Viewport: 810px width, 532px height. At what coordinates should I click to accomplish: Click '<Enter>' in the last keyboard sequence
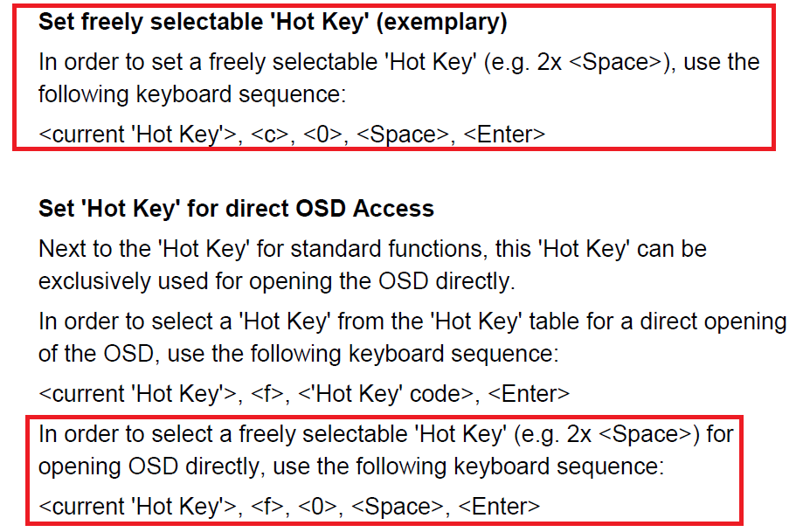point(500,507)
